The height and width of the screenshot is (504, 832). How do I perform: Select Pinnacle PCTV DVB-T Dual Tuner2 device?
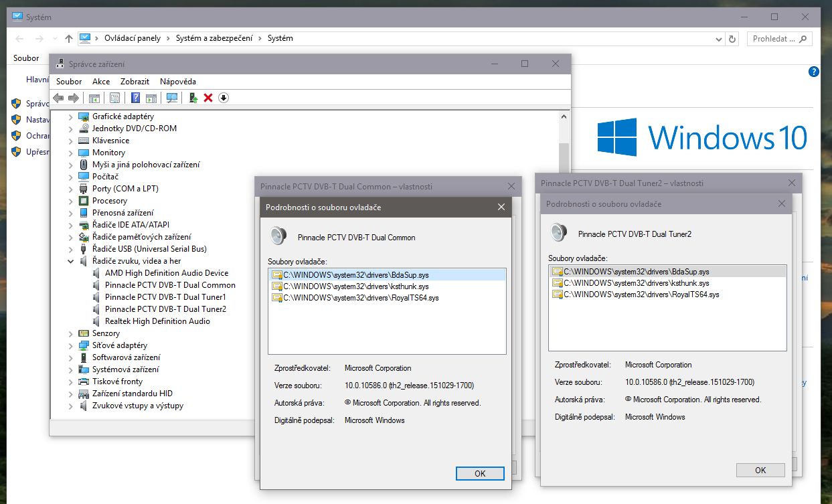pos(165,309)
